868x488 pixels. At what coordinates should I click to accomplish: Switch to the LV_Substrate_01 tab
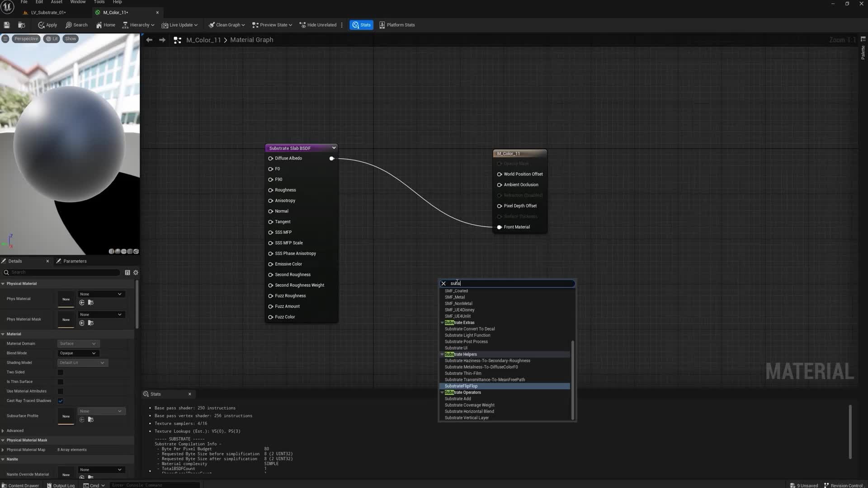coord(48,12)
